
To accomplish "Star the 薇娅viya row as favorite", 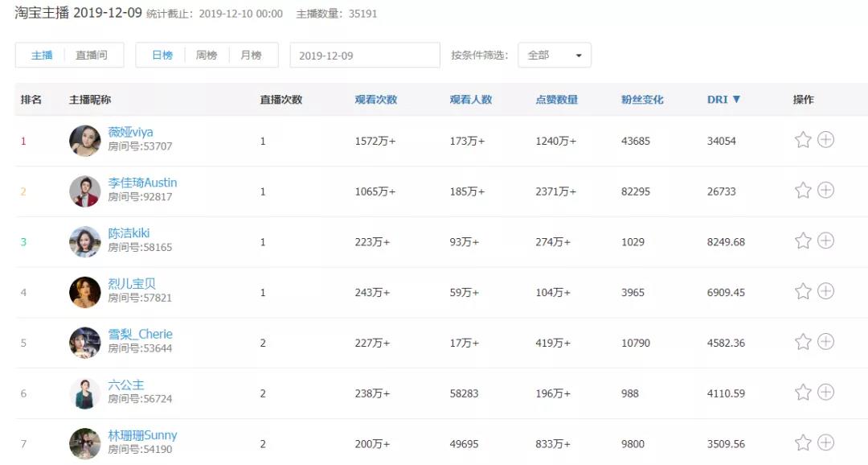I will pos(803,140).
